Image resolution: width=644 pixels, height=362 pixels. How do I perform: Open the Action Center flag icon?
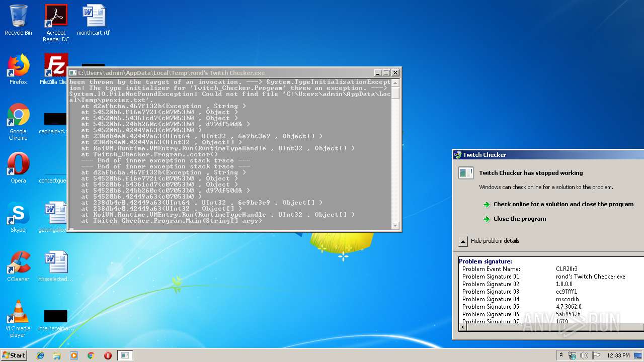pos(596,355)
